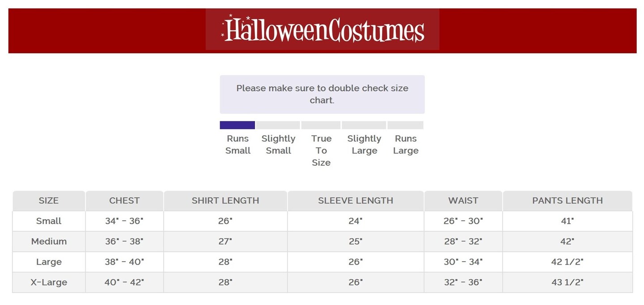
Task: Select the X-Large size row label
Action: point(49,283)
